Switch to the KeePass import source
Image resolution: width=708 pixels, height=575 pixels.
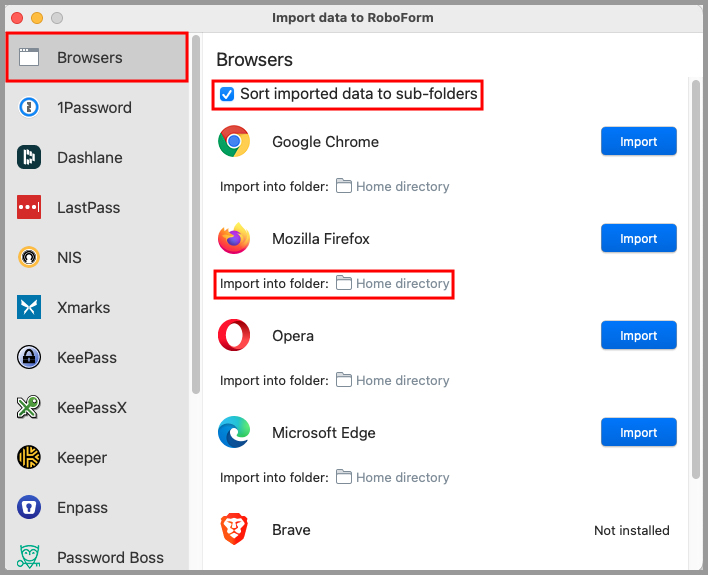point(86,358)
